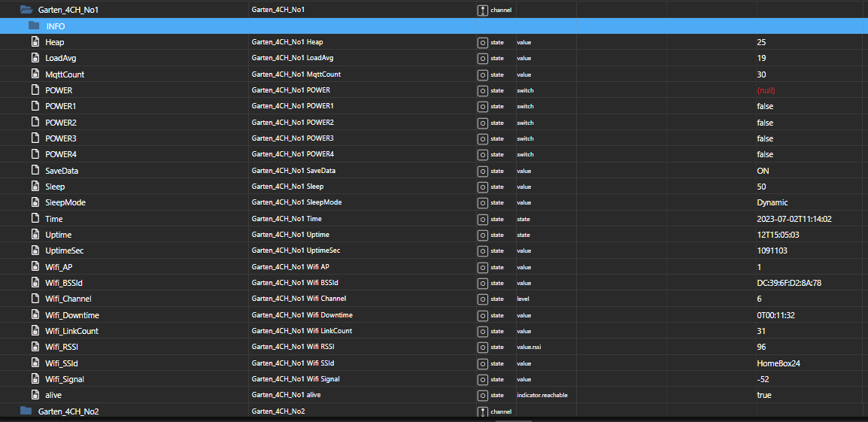Image resolution: width=868 pixels, height=422 pixels.
Task: Click the POWER1 file icon
Action: click(35, 106)
